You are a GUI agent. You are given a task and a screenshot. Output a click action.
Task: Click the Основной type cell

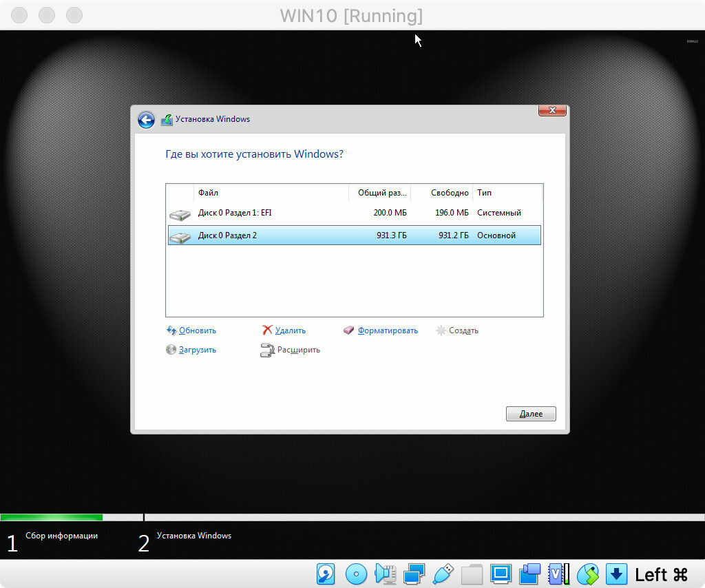click(496, 235)
